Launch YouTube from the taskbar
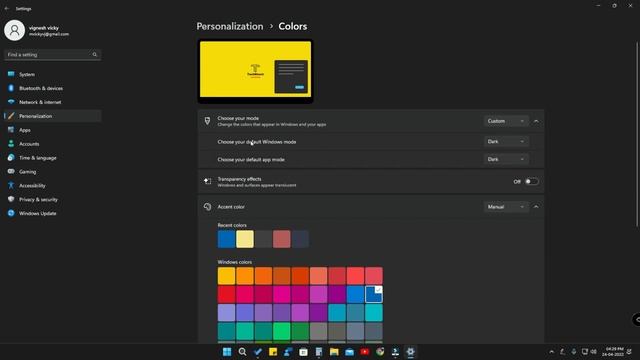Viewport: 640px width, 360px height. [x=365, y=352]
